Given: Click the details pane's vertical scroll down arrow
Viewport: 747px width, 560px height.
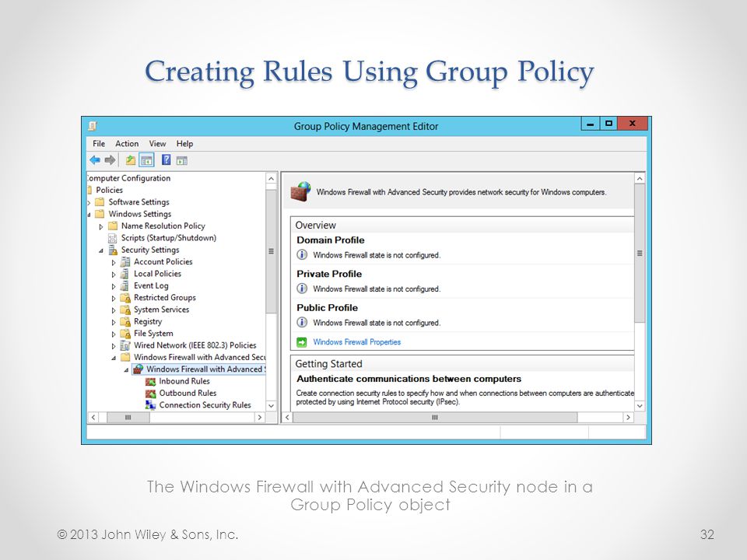Looking at the screenshot, I should pyautogui.click(x=640, y=406).
